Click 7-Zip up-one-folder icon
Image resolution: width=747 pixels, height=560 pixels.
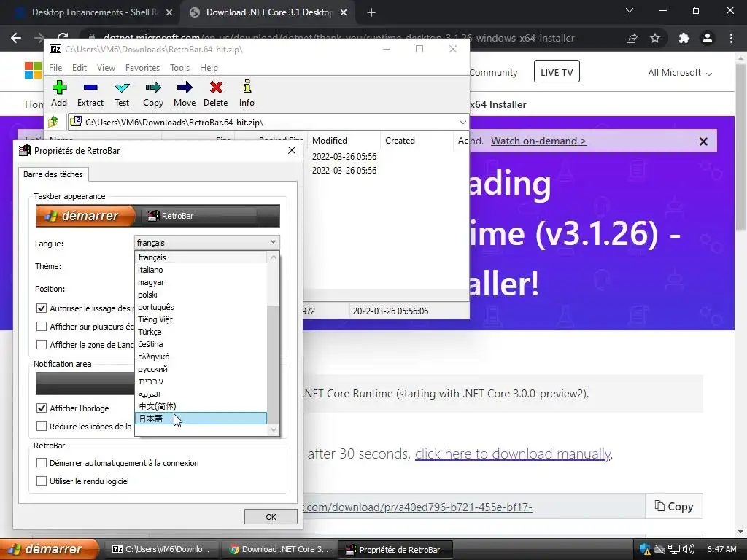[x=53, y=122]
